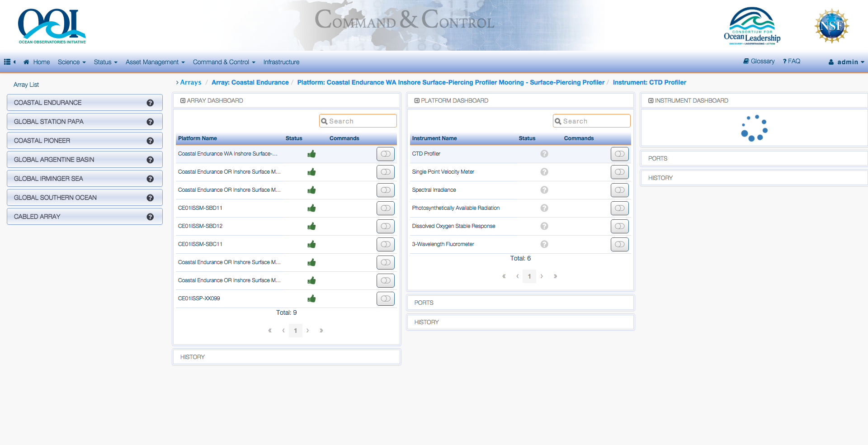The image size is (868, 445).
Task: Go to Home in navigation bar
Action: [37, 62]
